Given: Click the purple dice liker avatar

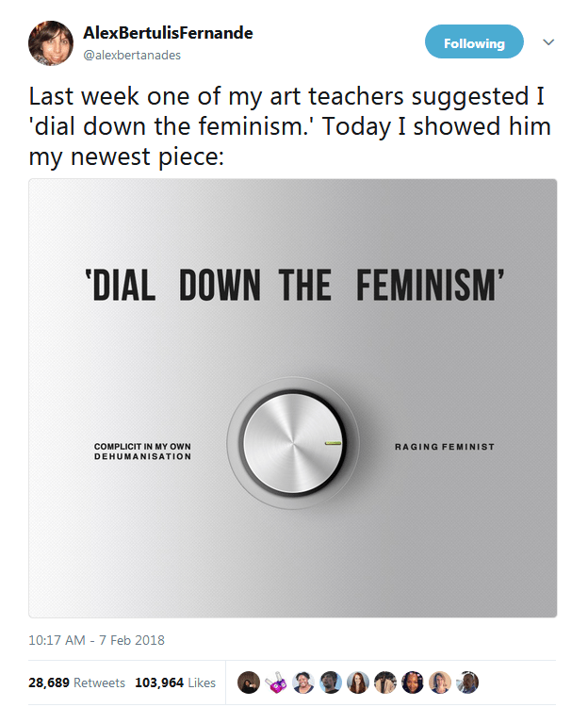Looking at the screenshot, I should 275,682.
